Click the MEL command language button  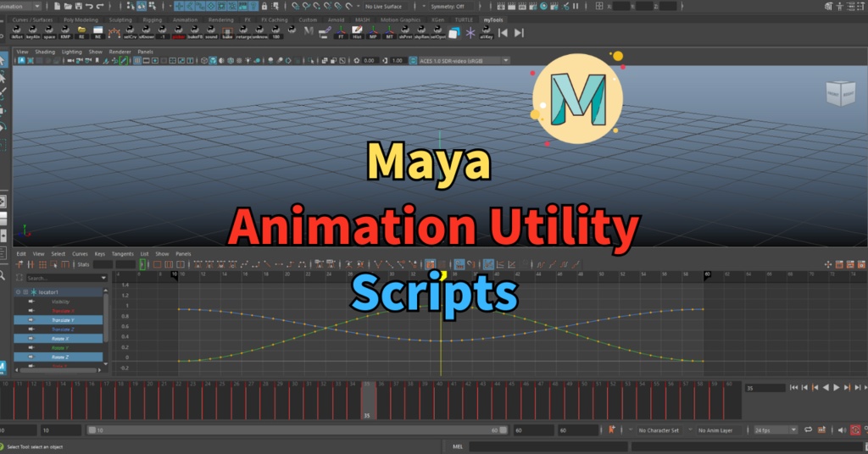pyautogui.click(x=457, y=446)
